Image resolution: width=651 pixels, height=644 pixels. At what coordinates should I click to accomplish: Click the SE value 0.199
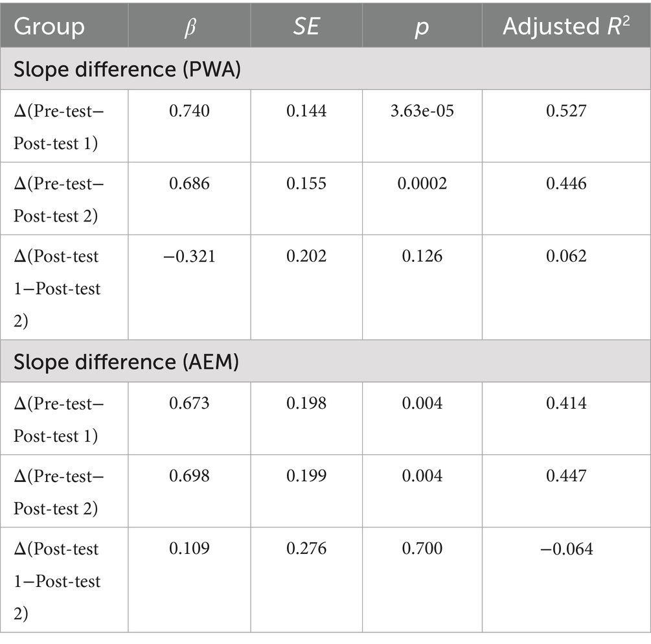(x=306, y=476)
